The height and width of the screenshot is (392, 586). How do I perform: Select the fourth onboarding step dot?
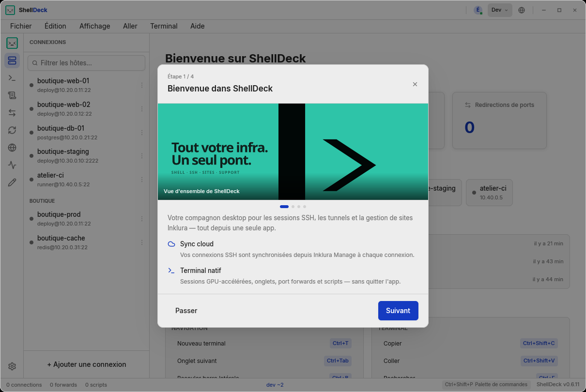point(305,207)
